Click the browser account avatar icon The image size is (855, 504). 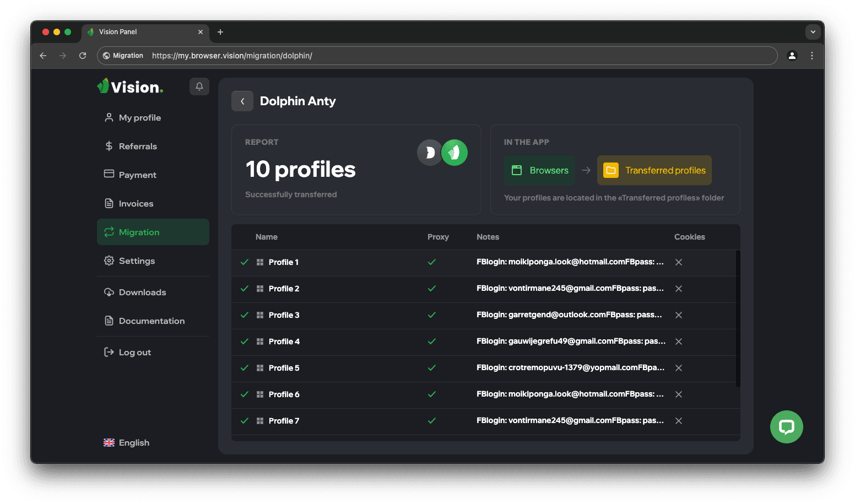coord(792,56)
